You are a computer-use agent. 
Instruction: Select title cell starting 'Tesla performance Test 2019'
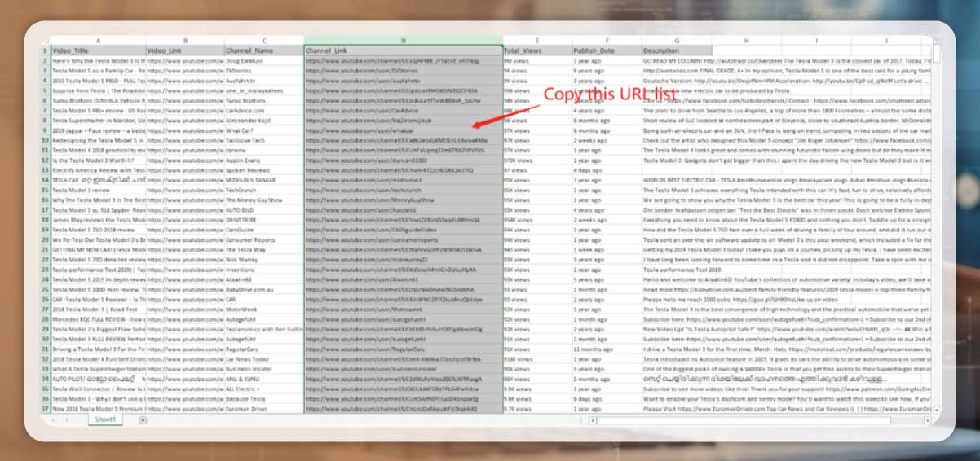(98, 270)
